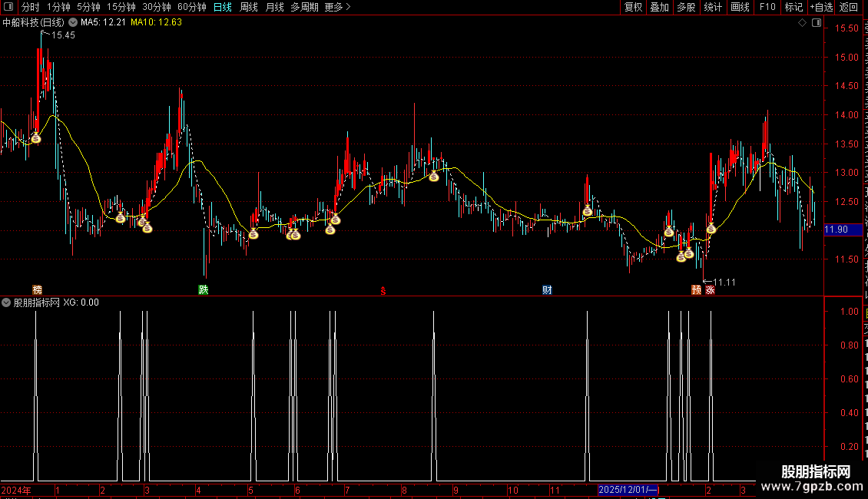Open main chart indicator dropdown beside 中船科技
The height and width of the screenshot is (499, 868).
(72, 22)
